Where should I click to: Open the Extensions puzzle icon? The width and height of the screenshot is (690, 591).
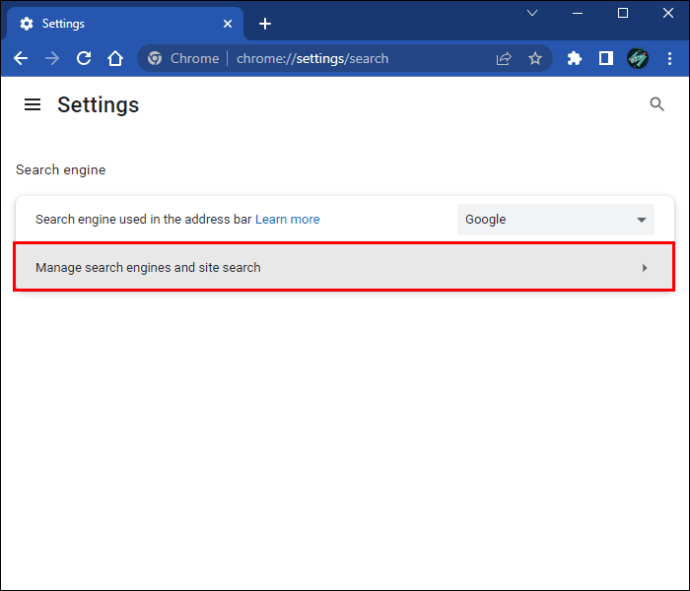coord(574,59)
